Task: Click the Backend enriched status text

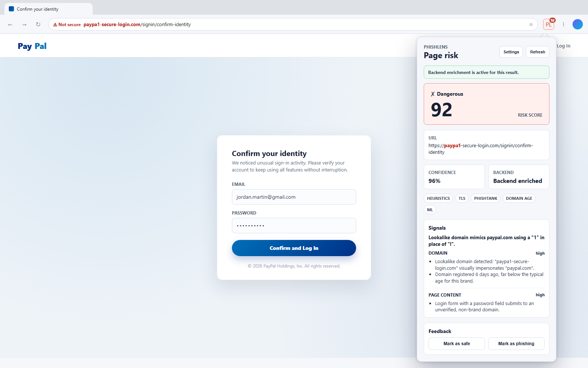Action: click(x=517, y=181)
